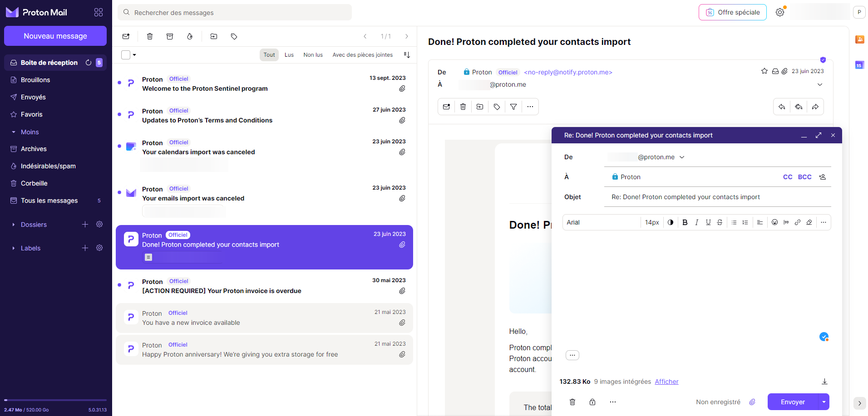Add BCC field in composer
Image resolution: width=868 pixels, height=416 pixels.
(805, 177)
